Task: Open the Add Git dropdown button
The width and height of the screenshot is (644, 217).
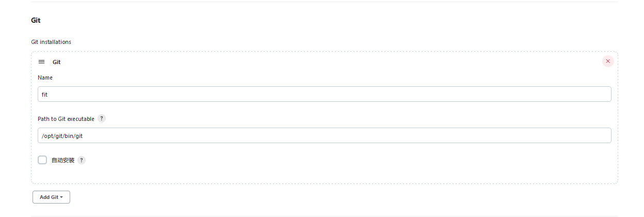Action: [51, 197]
